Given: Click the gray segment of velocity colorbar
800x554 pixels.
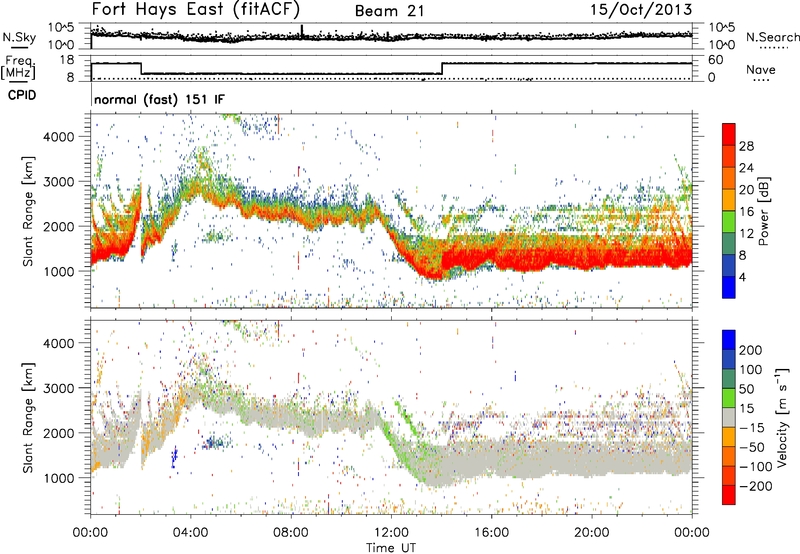Looking at the screenshot, I should 729,417.
